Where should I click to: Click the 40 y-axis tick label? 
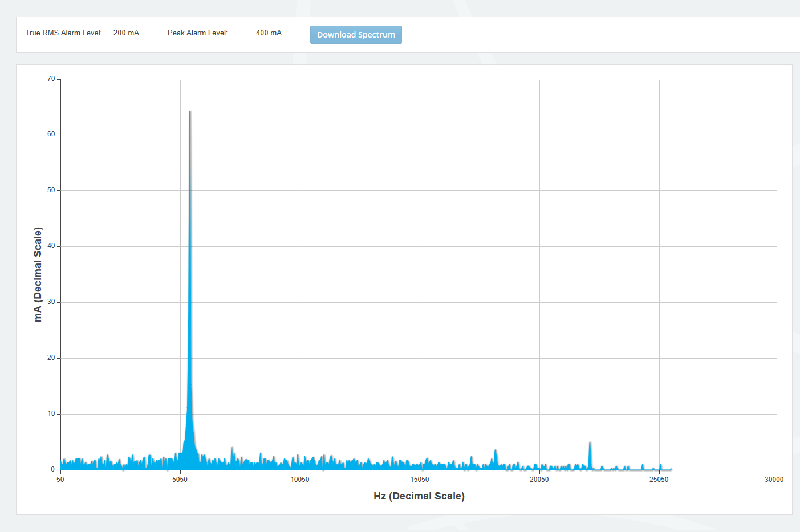point(51,246)
